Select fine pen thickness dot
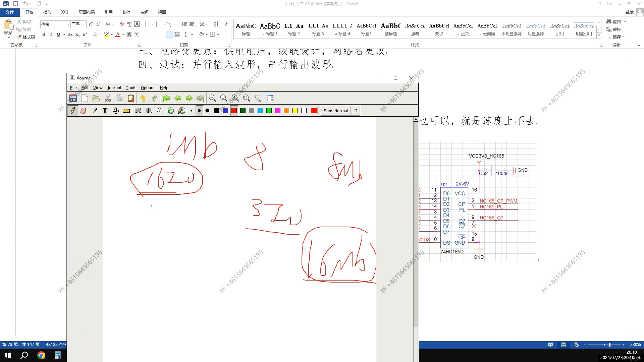This screenshot has width=644, height=362. pos(192,111)
